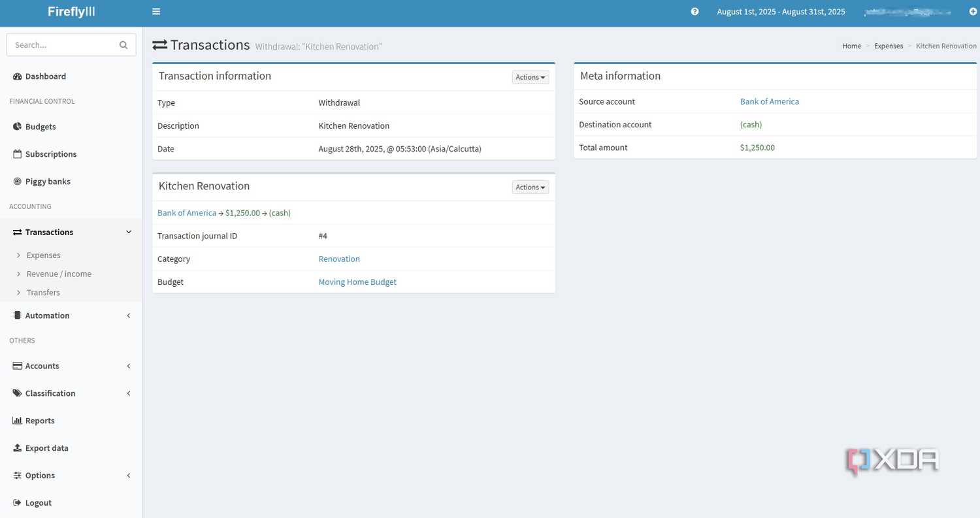Viewport: 980px width, 518px height.
Task: Click the Transaction journal ID #4
Action: [323, 236]
